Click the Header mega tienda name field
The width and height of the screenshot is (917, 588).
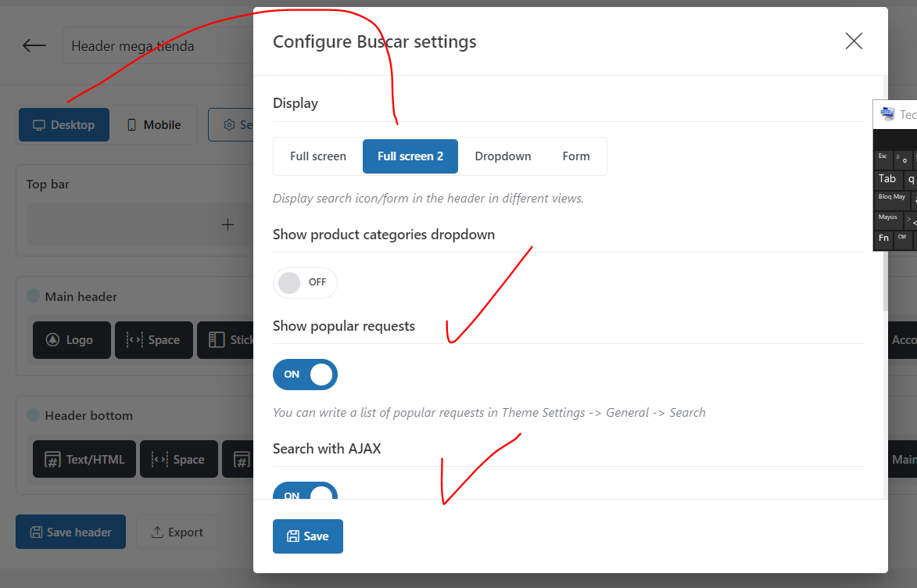[x=158, y=45]
